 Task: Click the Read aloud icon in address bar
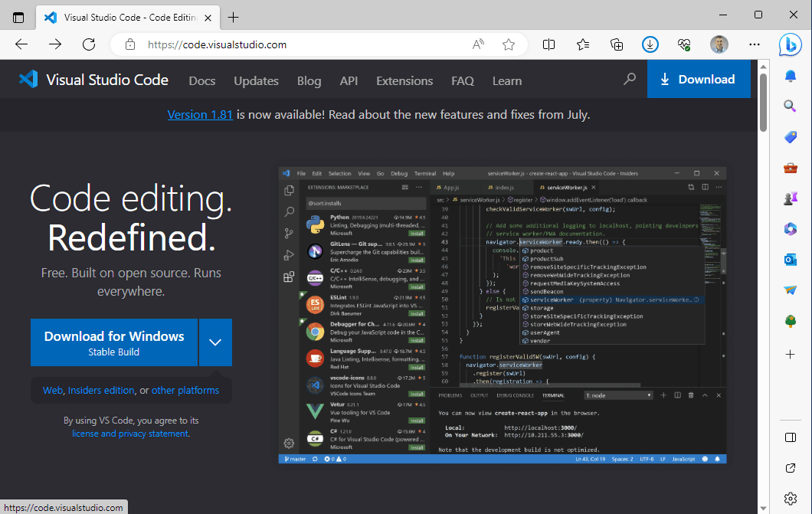click(479, 44)
